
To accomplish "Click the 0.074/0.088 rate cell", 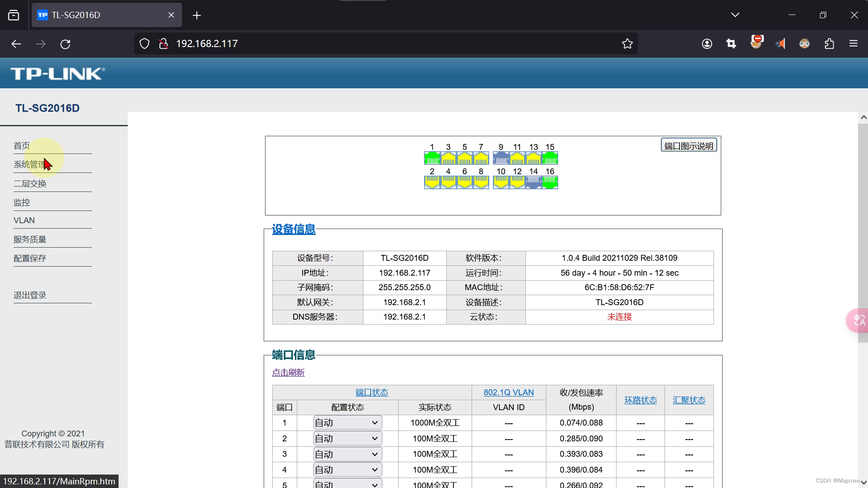I will tap(581, 423).
